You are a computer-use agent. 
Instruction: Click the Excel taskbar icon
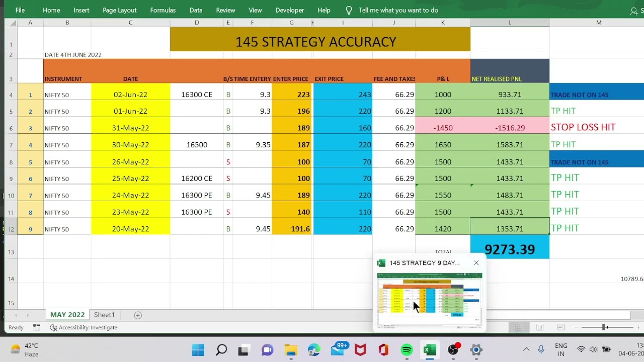pos(430,349)
